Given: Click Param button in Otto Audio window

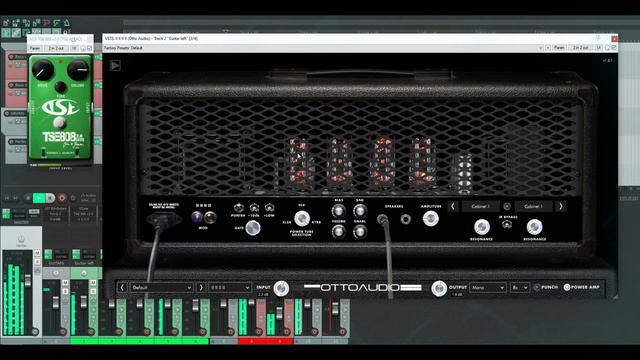Looking at the screenshot, I should (559, 48).
